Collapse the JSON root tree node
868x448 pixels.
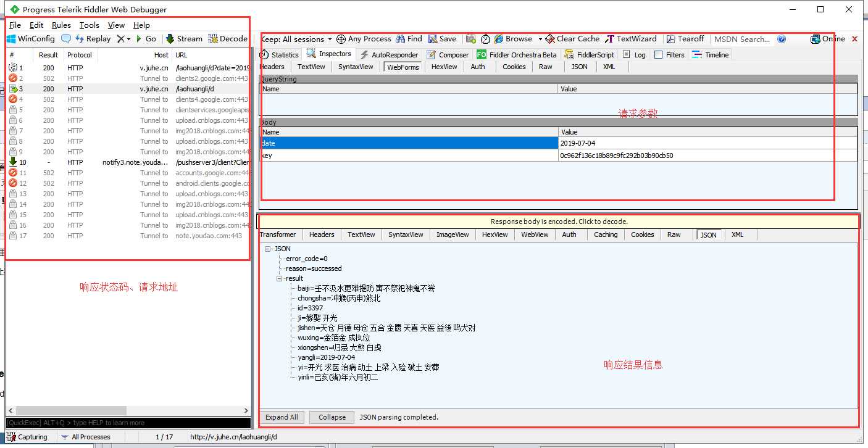click(x=269, y=249)
